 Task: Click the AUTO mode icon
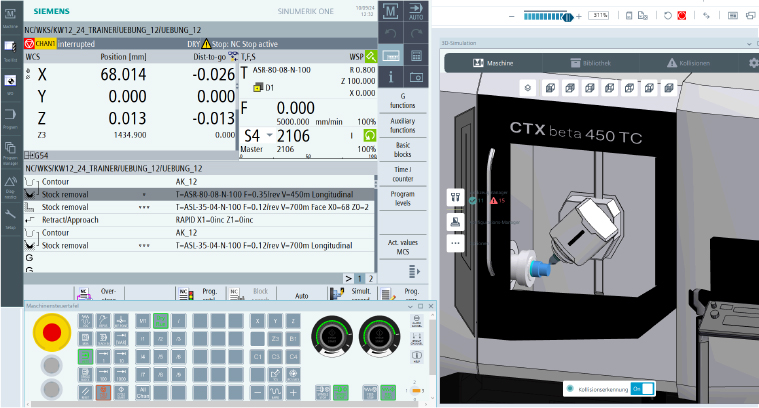pyautogui.click(x=417, y=12)
